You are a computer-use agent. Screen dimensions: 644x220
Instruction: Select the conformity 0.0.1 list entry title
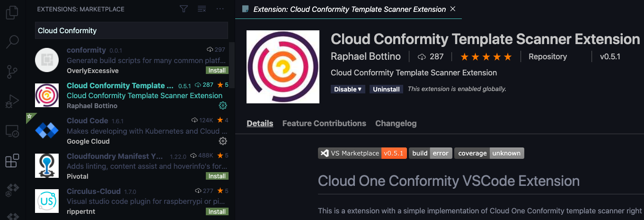coord(86,50)
